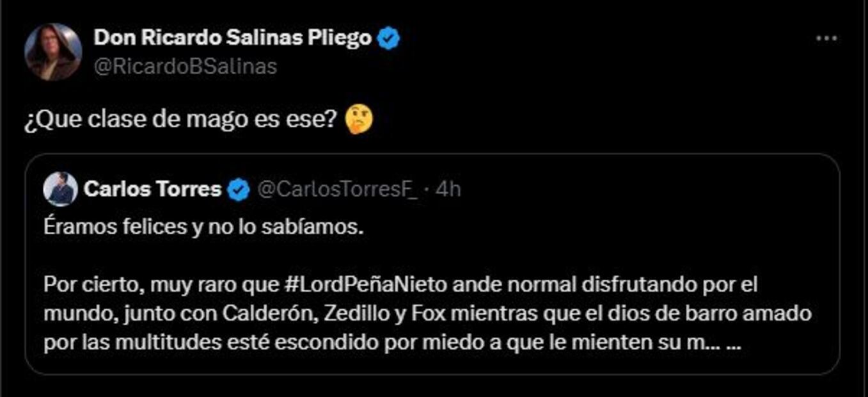Click the Carlos Torres name in quoted tweet
The width and height of the screenshot is (868, 397).
click(x=152, y=190)
